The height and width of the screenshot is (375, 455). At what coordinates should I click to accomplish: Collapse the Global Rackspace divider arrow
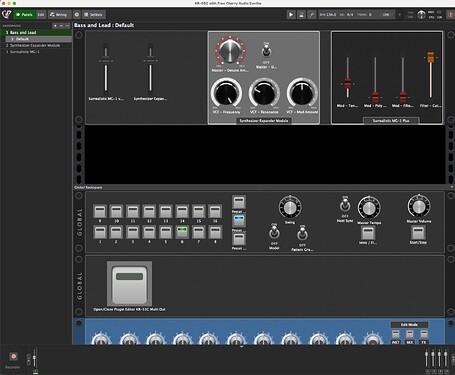(452, 187)
